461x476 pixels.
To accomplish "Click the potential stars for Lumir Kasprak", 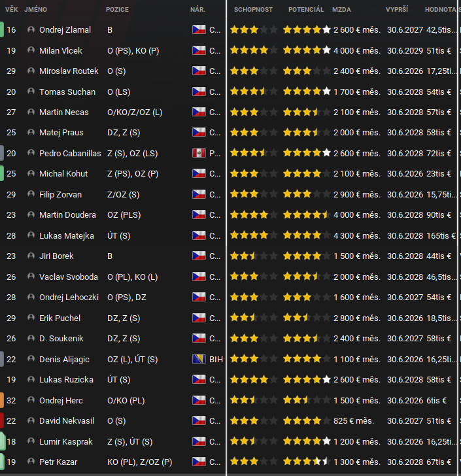I will click(x=307, y=441).
